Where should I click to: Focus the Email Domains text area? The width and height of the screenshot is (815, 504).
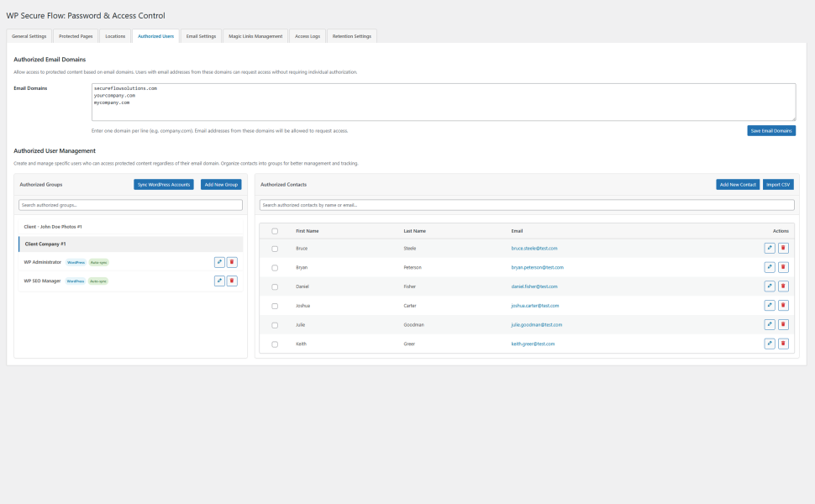(x=444, y=102)
